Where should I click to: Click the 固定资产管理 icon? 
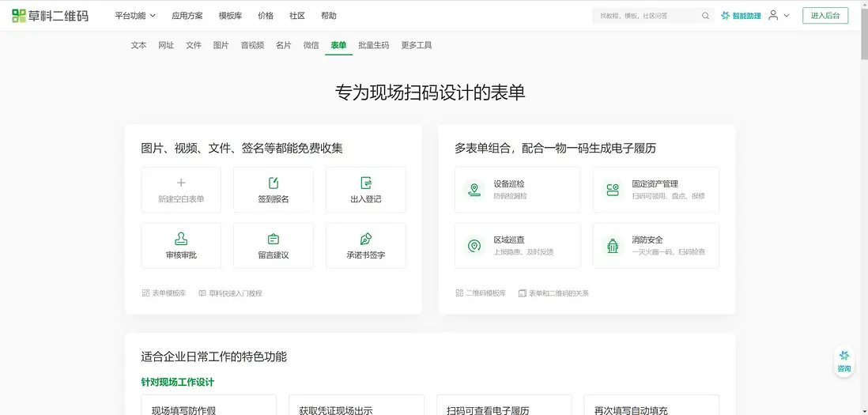612,190
